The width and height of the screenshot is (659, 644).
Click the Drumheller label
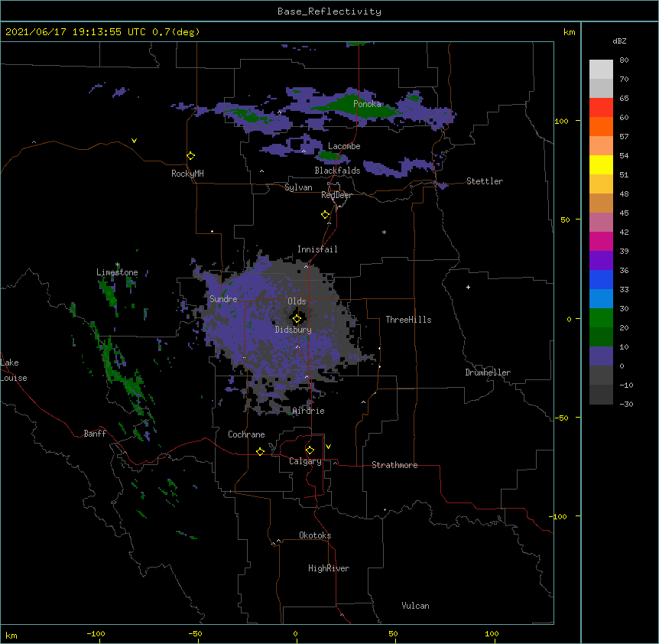tap(488, 372)
